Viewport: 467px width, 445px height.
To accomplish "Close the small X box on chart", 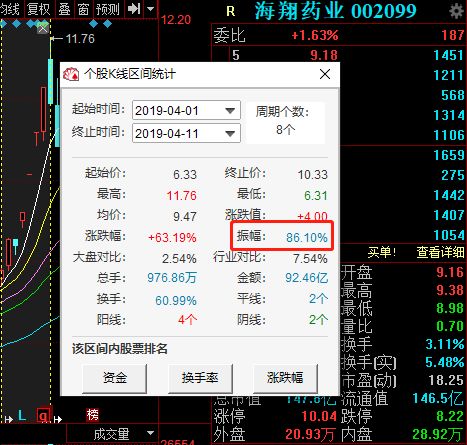I will (x=43, y=29).
